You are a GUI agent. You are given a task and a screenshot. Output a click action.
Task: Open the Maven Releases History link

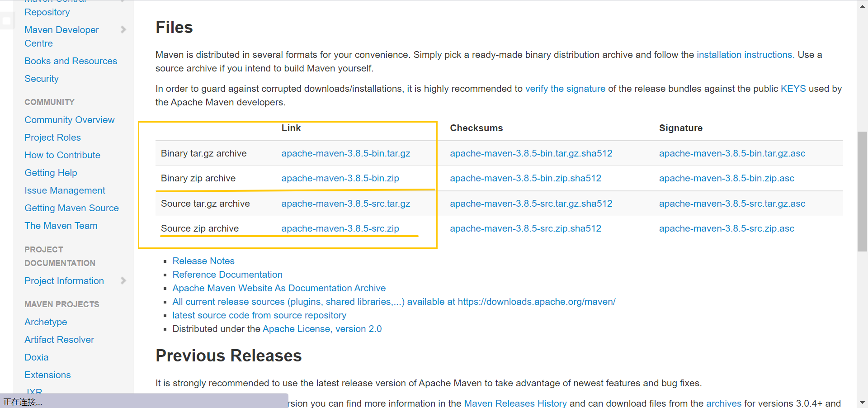pyautogui.click(x=515, y=403)
